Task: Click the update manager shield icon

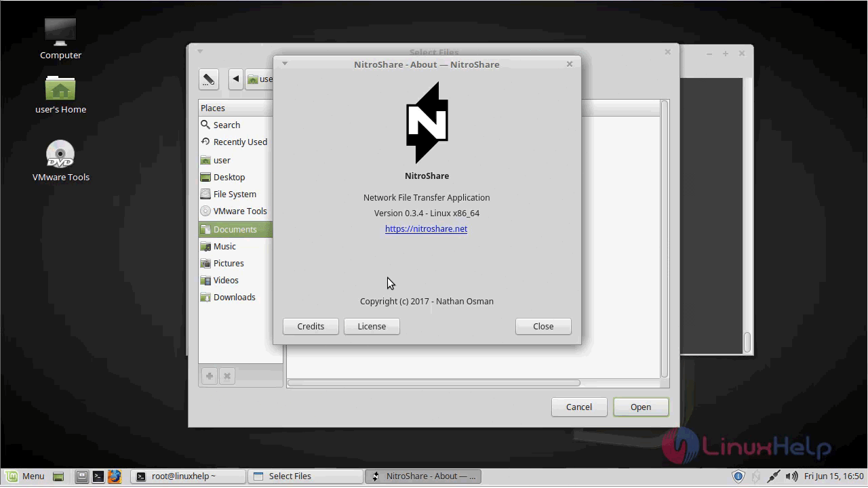Action: point(739,476)
